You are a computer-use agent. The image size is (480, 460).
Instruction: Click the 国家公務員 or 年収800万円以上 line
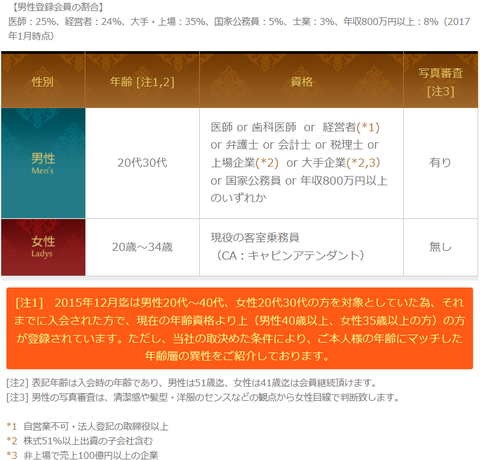(299, 181)
